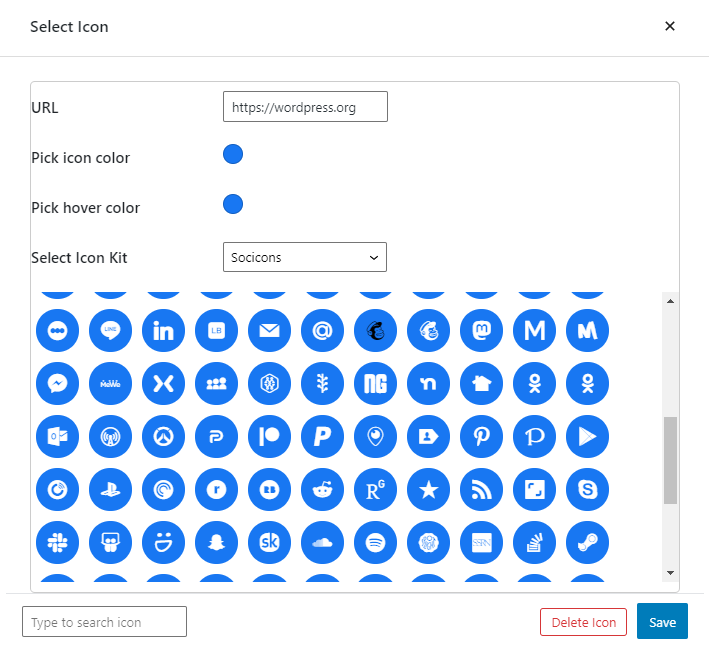Choose the Skype icon
This screenshot has height=652, width=709.
click(x=587, y=489)
